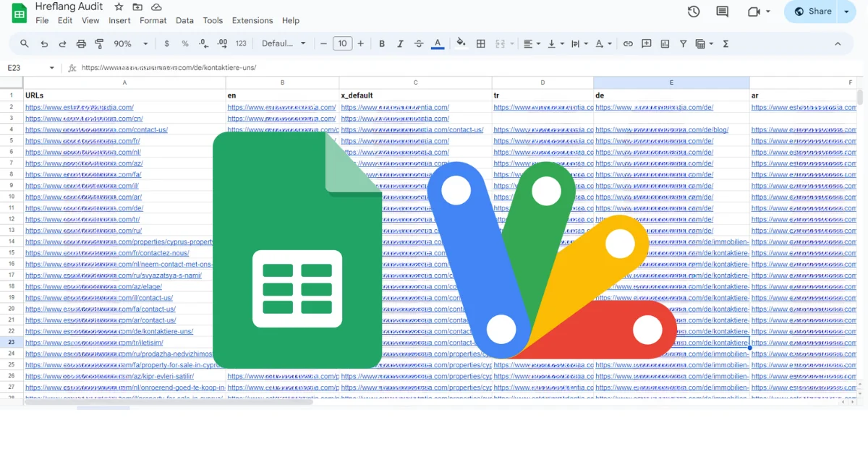Insert a chart from the toolbar

pos(665,43)
